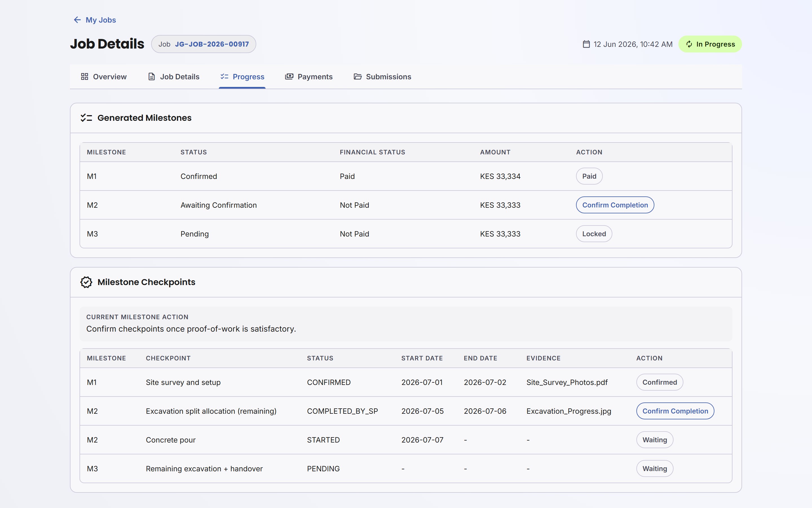The image size is (812, 508).
Task: Confirm completion for milestone M2 in Generated Milestones
Action: click(615, 205)
